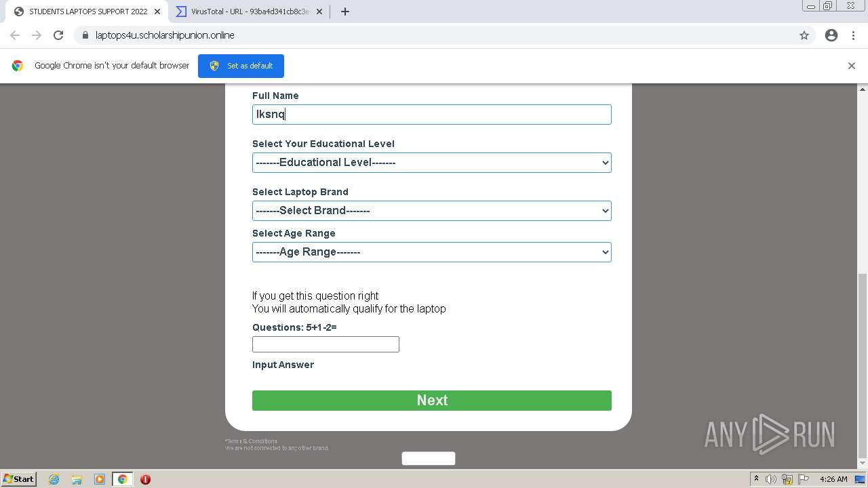Dismiss the default browser notification bar
The image size is (868, 488).
tap(852, 66)
